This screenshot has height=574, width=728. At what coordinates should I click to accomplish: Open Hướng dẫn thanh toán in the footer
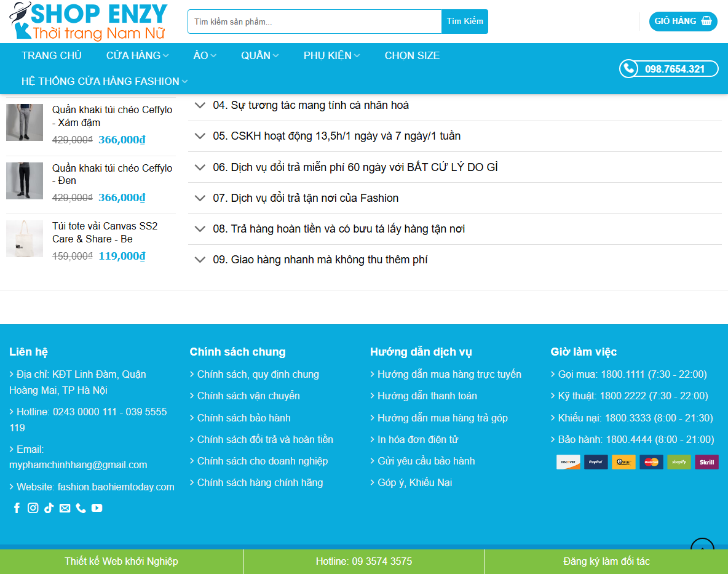click(x=429, y=396)
